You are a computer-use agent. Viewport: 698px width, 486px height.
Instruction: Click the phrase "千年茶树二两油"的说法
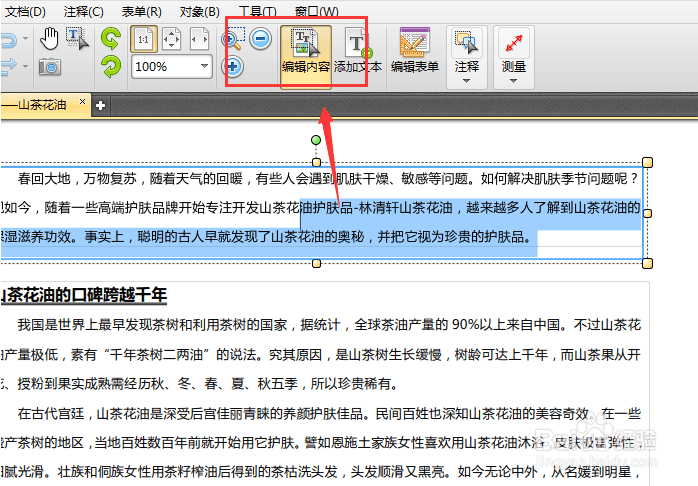point(180,355)
